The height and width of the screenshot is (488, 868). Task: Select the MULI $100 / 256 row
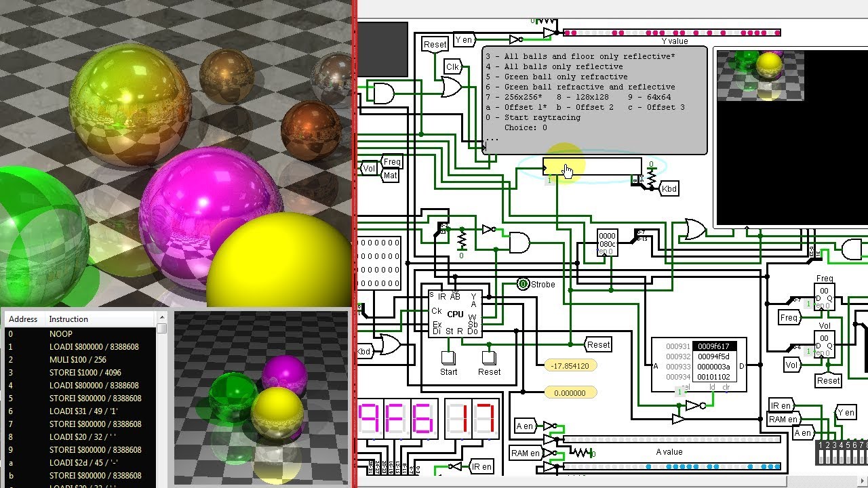[x=81, y=359]
